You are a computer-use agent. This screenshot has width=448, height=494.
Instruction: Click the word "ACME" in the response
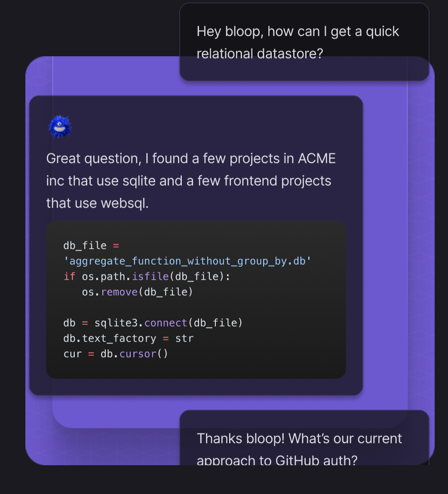(x=316, y=159)
